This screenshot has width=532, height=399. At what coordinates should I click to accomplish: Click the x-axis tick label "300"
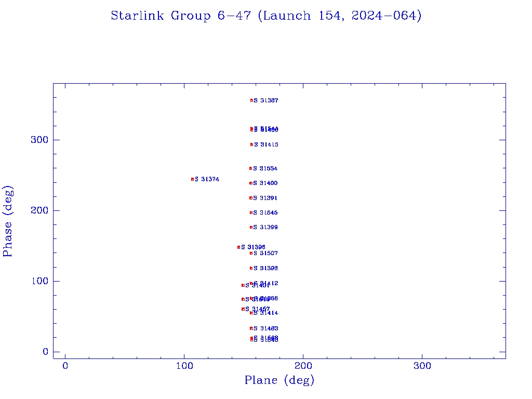click(x=422, y=366)
